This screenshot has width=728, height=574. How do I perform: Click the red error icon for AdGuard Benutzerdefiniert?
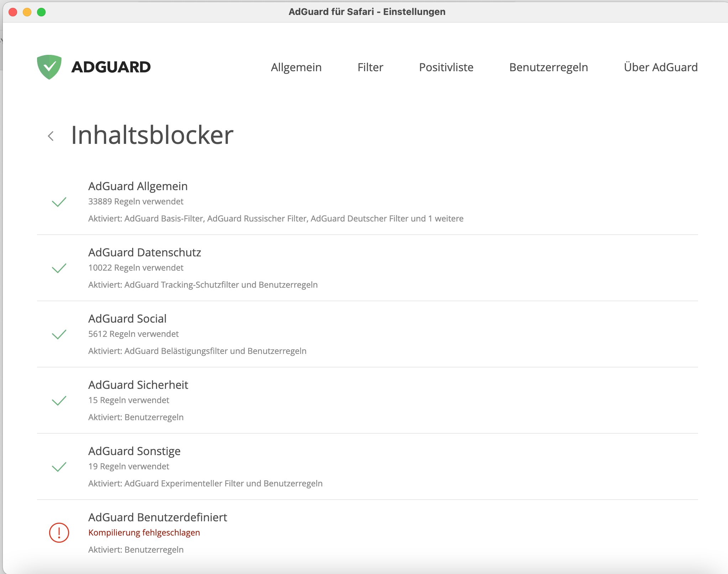pyautogui.click(x=59, y=533)
